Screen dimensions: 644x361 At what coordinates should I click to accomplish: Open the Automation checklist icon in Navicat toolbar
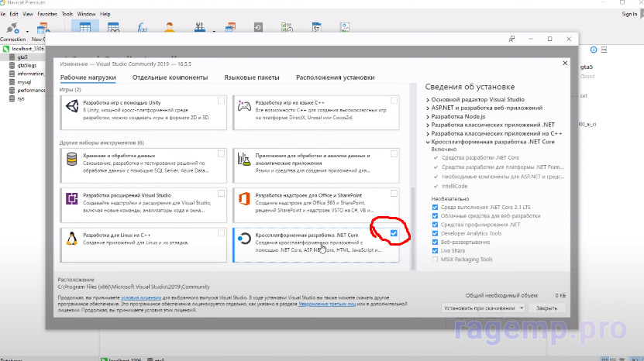(287, 28)
